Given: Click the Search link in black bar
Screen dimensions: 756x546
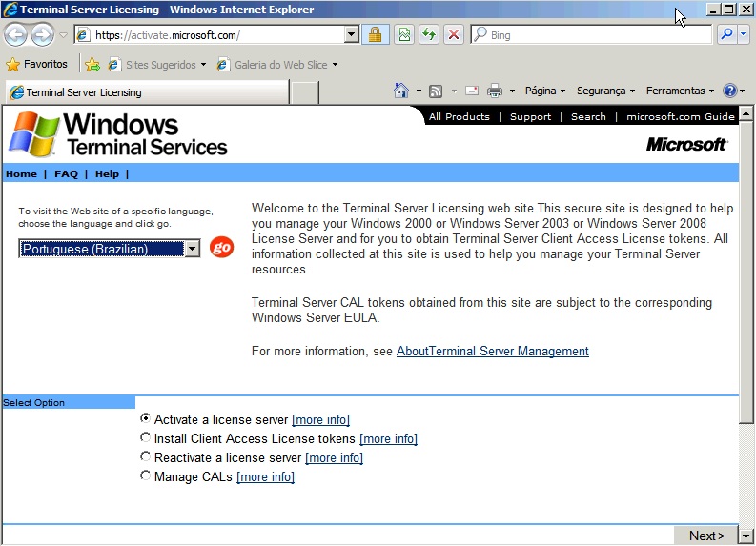Looking at the screenshot, I should coord(588,116).
